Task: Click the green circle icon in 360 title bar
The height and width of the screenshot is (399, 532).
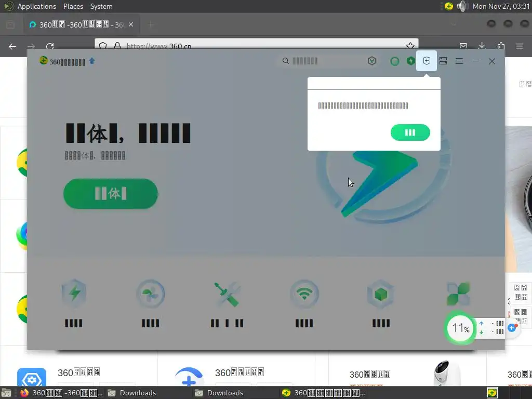Action: (x=395, y=61)
